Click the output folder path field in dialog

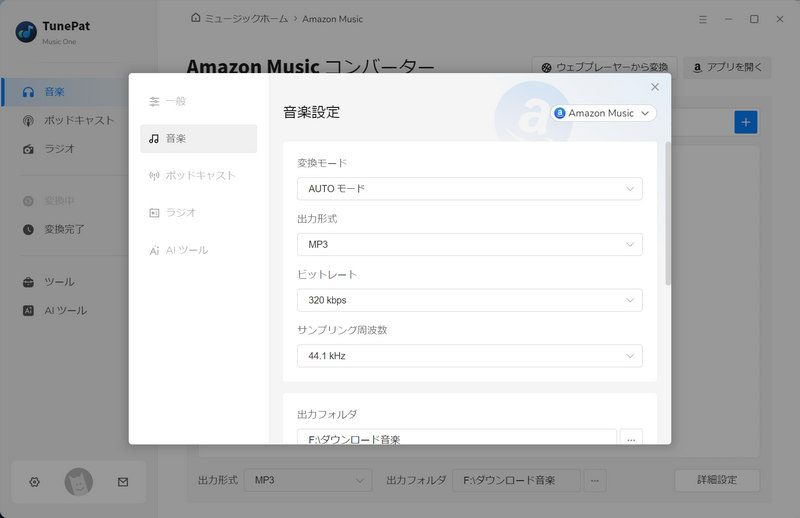(457, 437)
